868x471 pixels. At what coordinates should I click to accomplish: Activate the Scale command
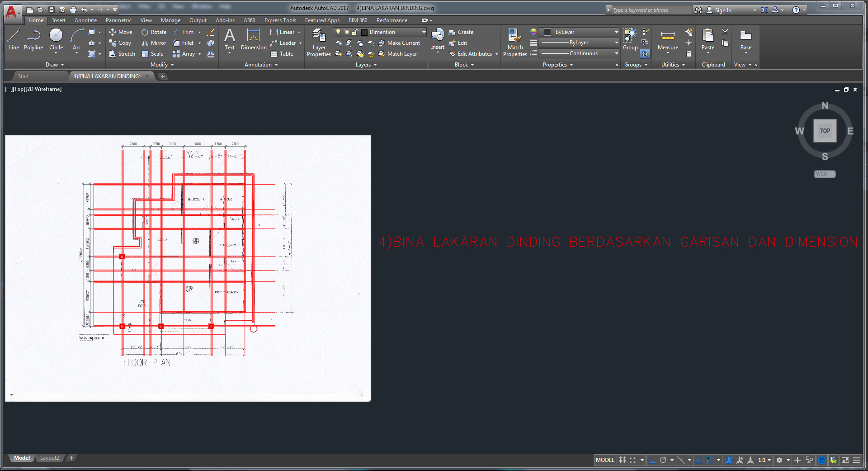[x=152, y=54]
